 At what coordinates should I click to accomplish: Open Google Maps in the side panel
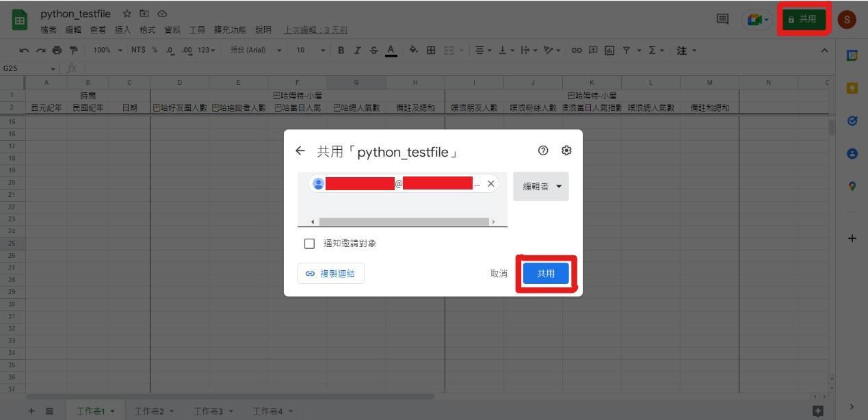coord(852,185)
